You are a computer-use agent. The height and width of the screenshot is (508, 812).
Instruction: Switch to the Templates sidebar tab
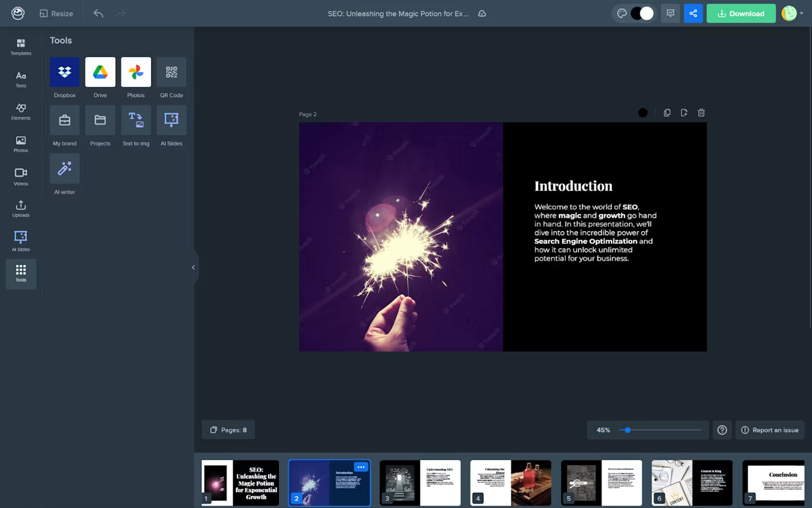(x=21, y=46)
